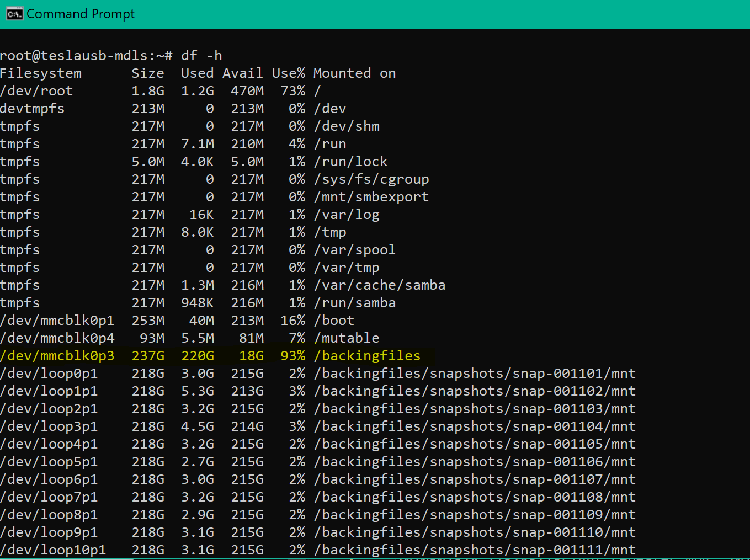Click the '/run/lock' mount point
Screen dimensions: 750x560
pyautogui.click(x=350, y=162)
